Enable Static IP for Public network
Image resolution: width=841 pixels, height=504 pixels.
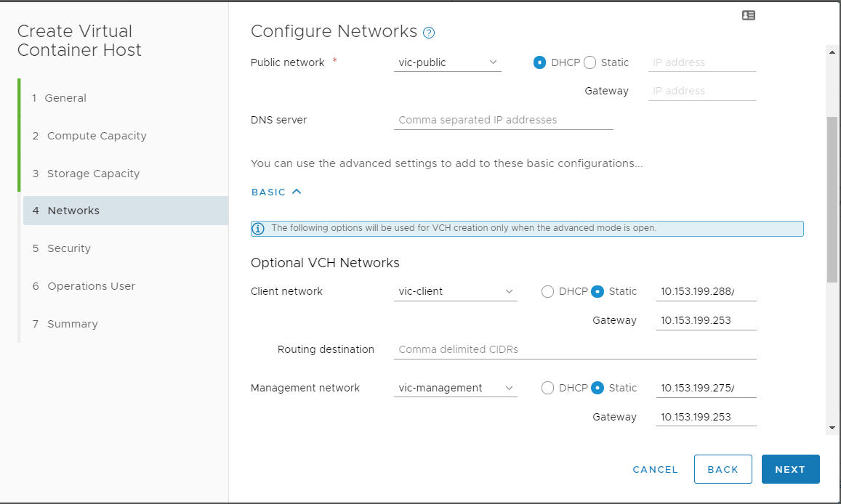tap(590, 62)
